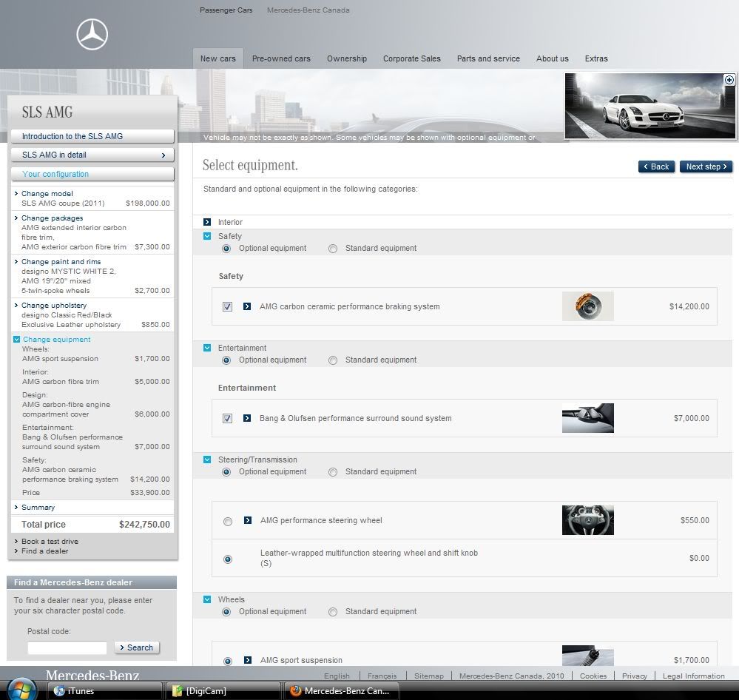Click the dealer Search button
This screenshot has height=700, width=739.
pos(137,647)
